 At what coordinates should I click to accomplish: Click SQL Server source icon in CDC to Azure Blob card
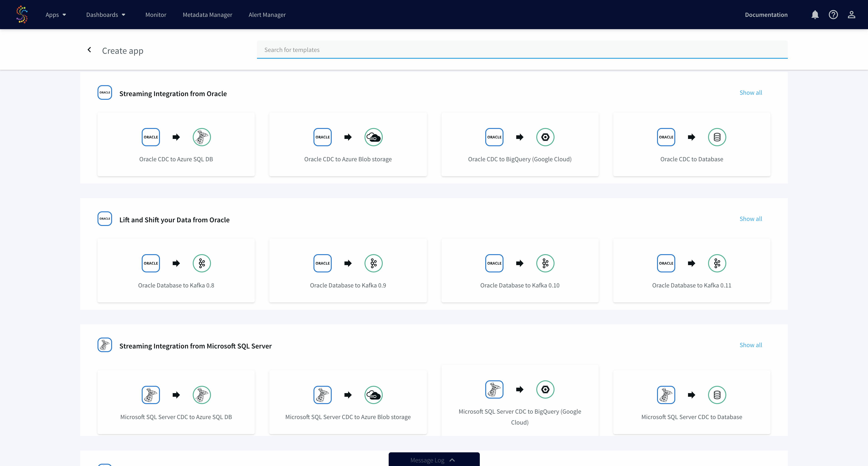tap(322, 395)
